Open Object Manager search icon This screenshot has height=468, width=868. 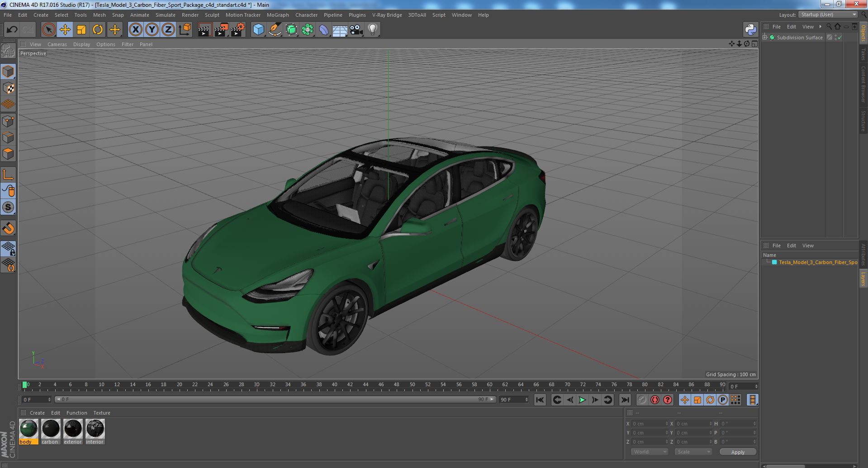[x=829, y=27]
